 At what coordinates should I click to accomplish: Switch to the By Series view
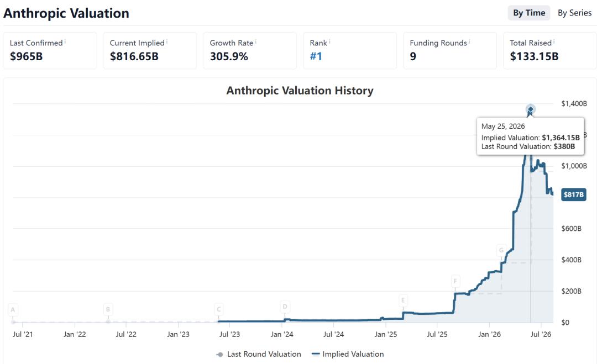pyautogui.click(x=574, y=13)
